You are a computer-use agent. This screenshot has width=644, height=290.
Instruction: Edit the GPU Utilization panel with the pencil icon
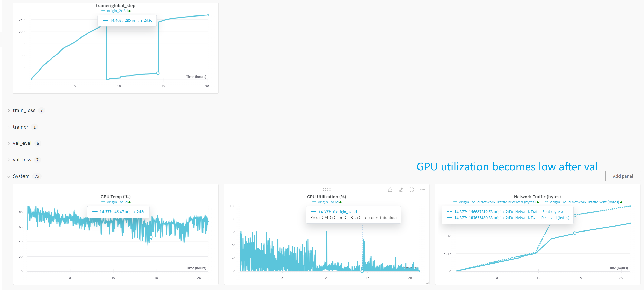click(x=401, y=190)
